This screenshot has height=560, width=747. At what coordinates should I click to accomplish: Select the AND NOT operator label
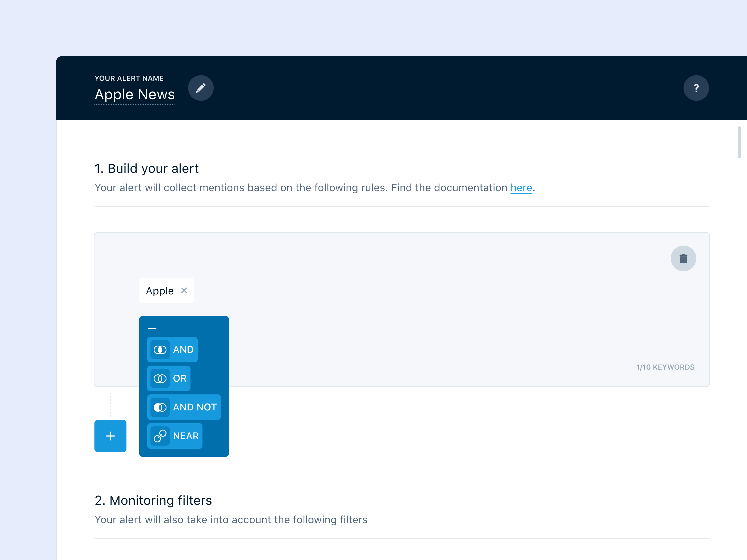pos(195,407)
